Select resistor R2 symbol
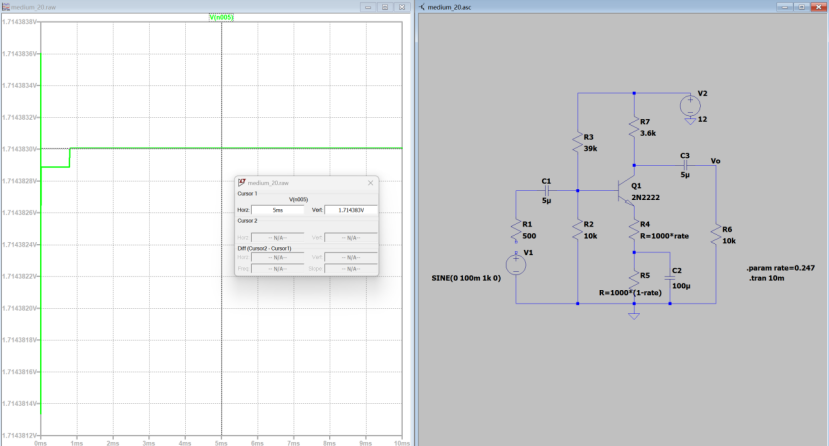The width and height of the screenshot is (829, 446). [577, 231]
